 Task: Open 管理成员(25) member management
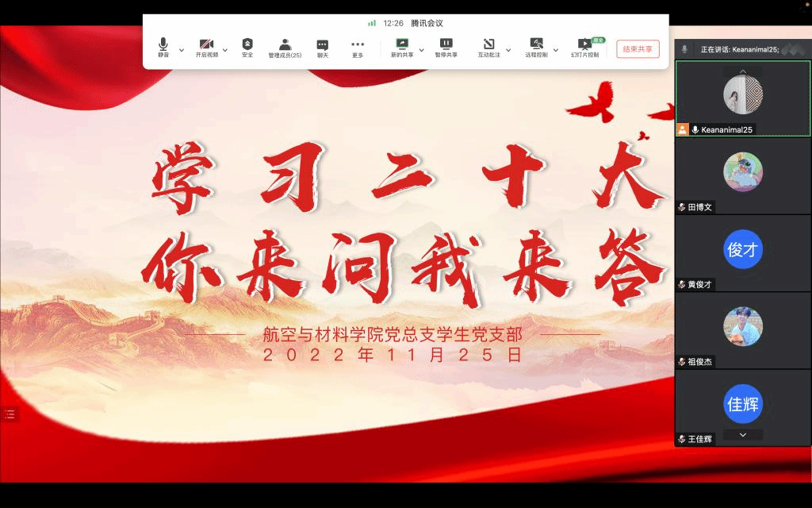click(285, 48)
